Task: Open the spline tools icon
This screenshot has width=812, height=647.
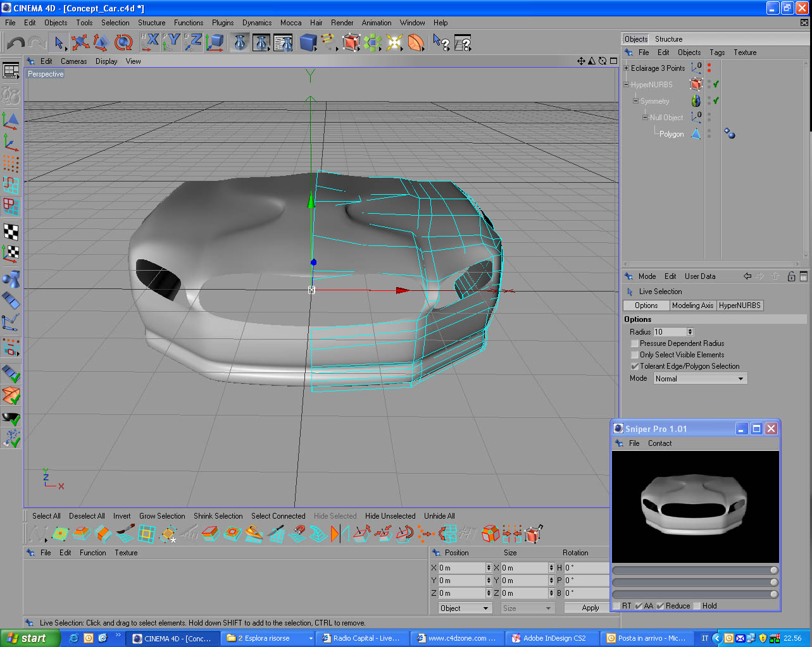Action: 329,43
